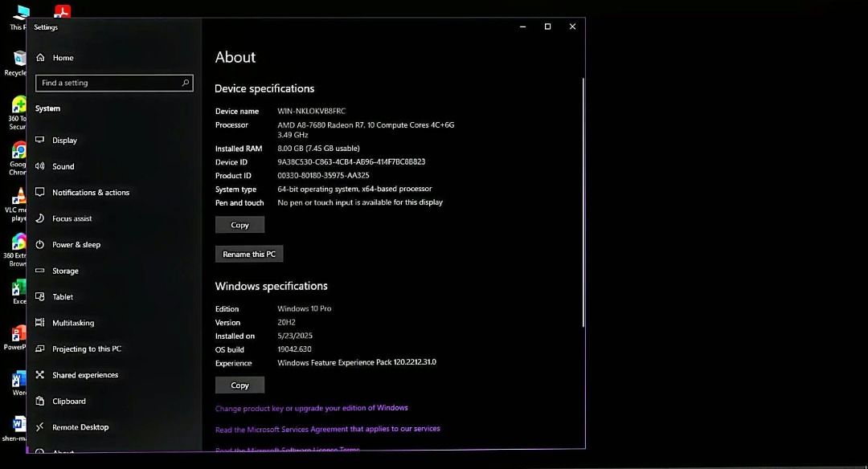
Task: Click the Clipboard icon in sidebar
Action: pyautogui.click(x=40, y=401)
